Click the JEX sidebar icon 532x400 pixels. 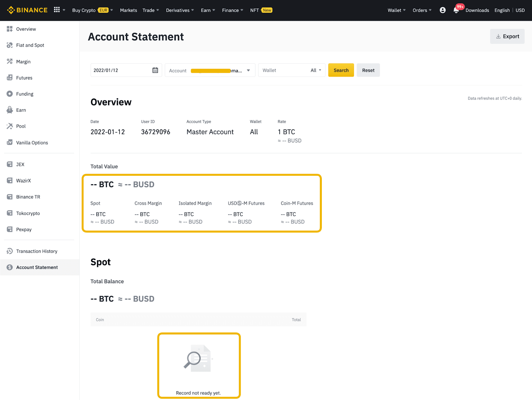[10, 164]
